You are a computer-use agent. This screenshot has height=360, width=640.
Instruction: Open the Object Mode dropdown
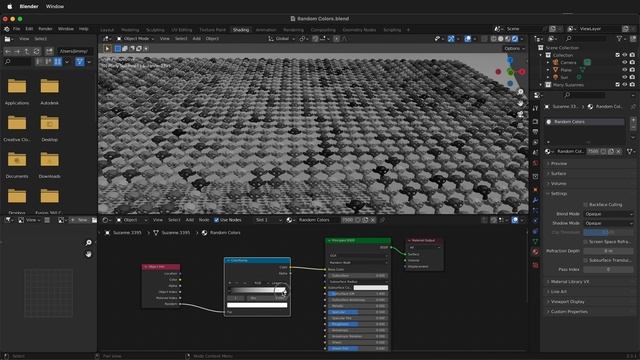(x=136, y=39)
